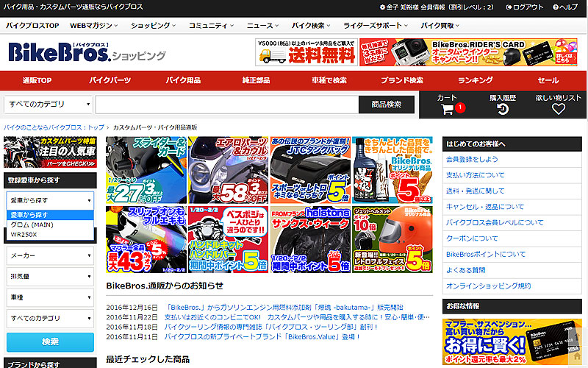
Task: Open the お得に賢く credit card banner
Action: 512,342
